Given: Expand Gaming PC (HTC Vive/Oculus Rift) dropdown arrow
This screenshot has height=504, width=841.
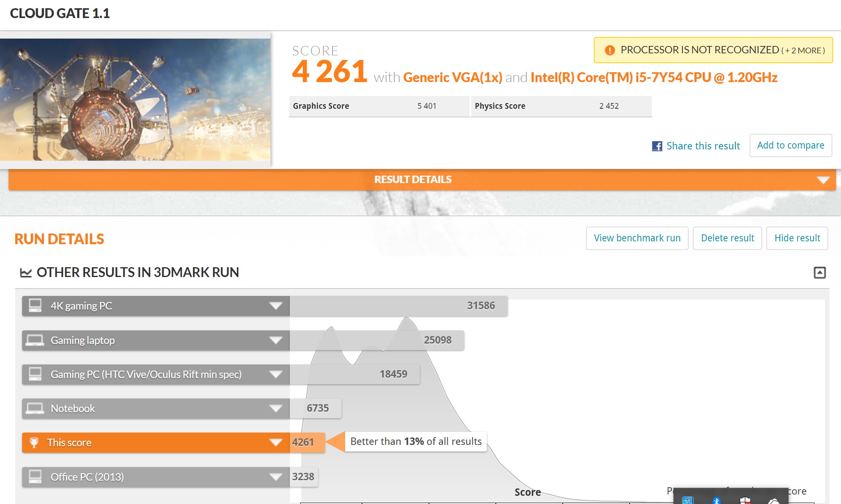Looking at the screenshot, I should tap(276, 374).
